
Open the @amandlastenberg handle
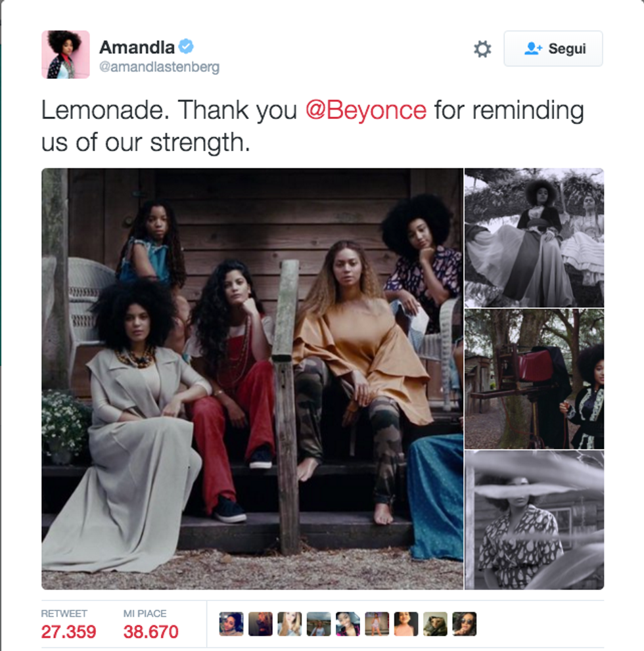click(160, 67)
